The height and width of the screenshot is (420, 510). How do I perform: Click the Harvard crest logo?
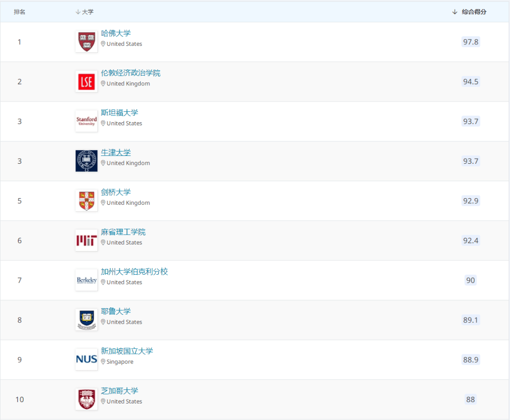pyautogui.click(x=86, y=42)
